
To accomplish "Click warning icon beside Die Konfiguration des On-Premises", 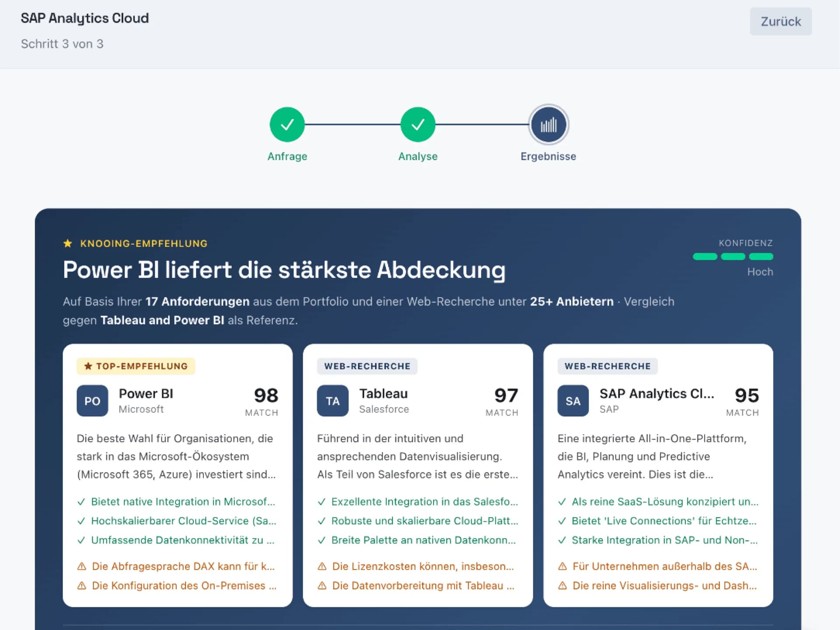I will click(x=81, y=585).
